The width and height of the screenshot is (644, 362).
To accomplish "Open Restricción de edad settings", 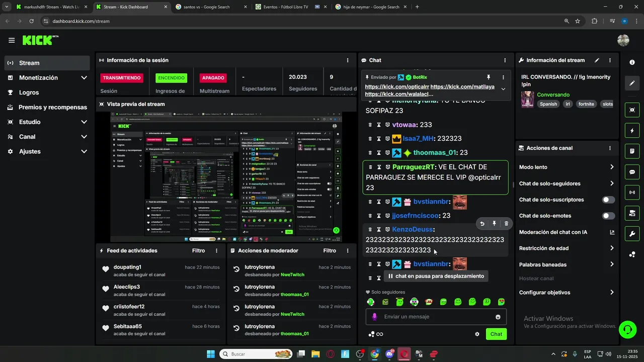I will tap(567, 248).
